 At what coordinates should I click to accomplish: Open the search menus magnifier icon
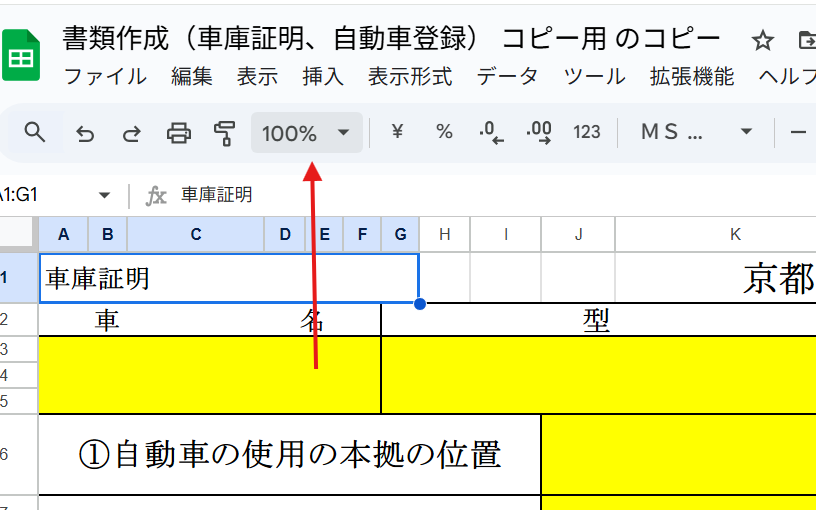tap(35, 132)
